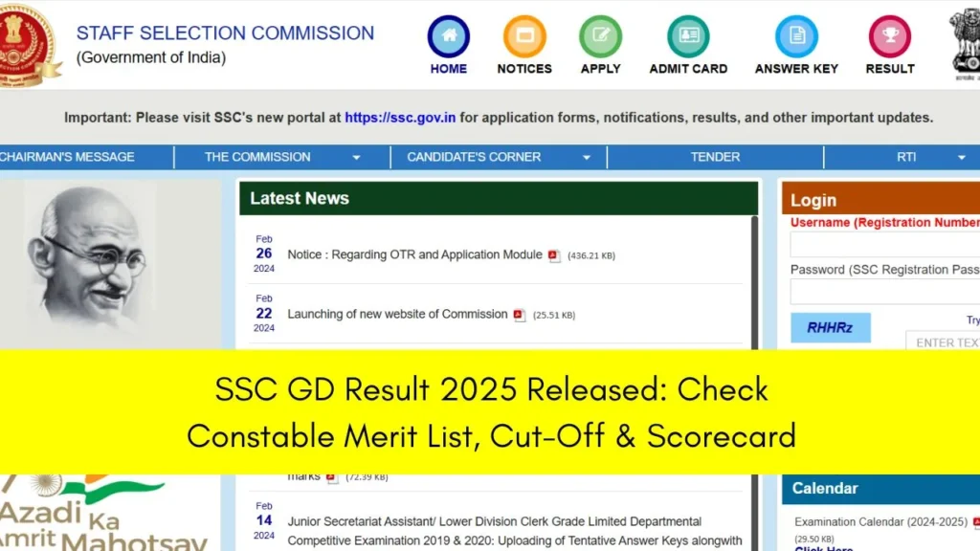Click the SSC emblem logo
This screenshot has width=980, height=551.
click(29, 44)
